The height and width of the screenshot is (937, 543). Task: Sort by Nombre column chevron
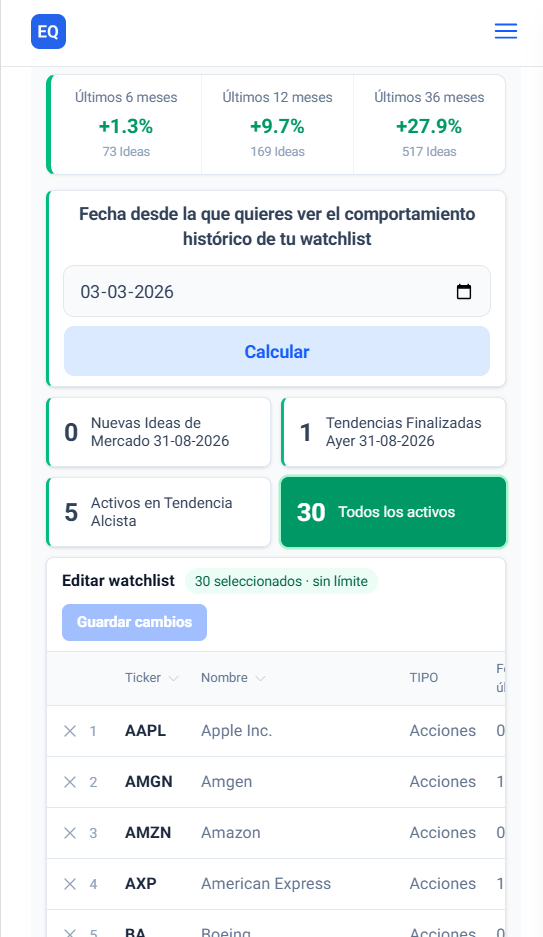pyautogui.click(x=260, y=678)
